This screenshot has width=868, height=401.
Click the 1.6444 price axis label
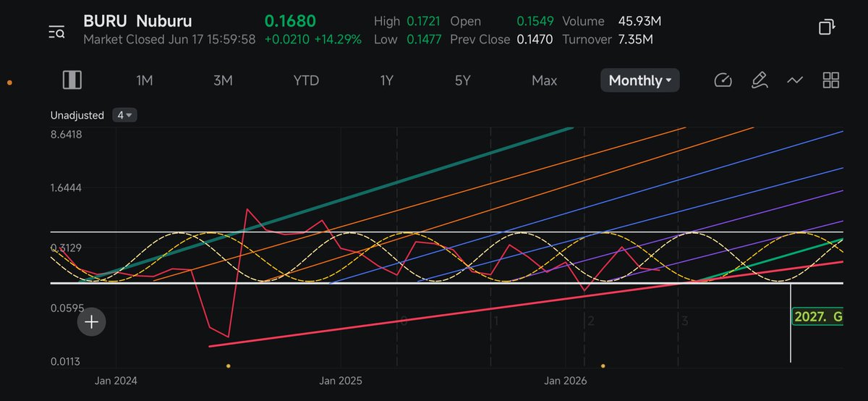(x=66, y=188)
